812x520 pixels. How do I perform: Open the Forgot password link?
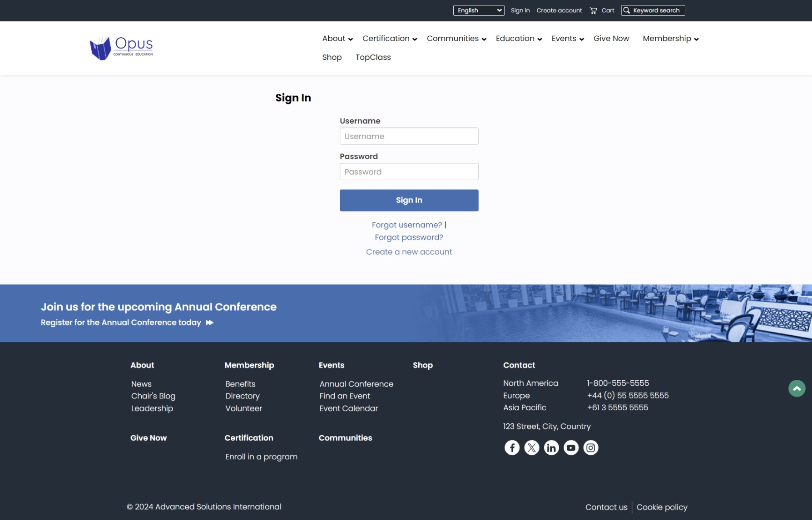click(408, 237)
